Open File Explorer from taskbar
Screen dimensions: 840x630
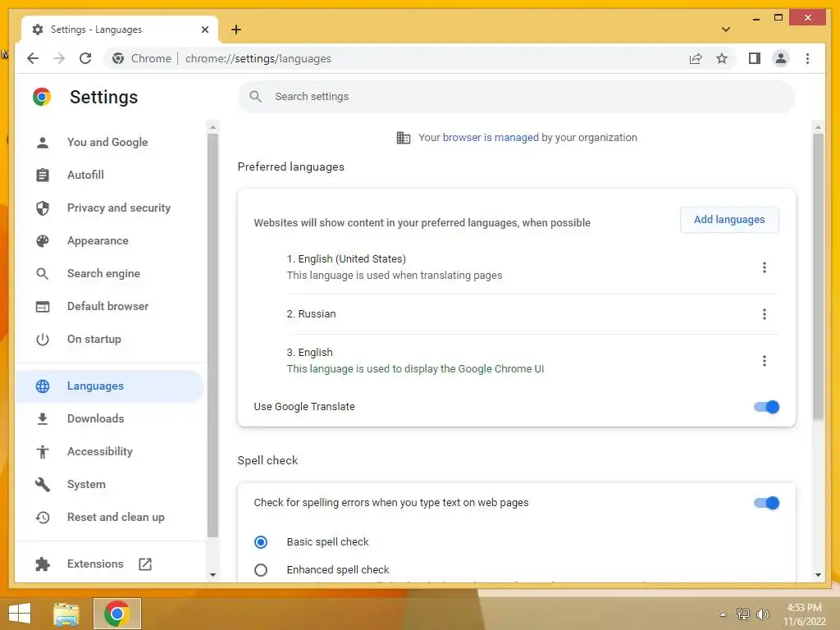pos(66,614)
